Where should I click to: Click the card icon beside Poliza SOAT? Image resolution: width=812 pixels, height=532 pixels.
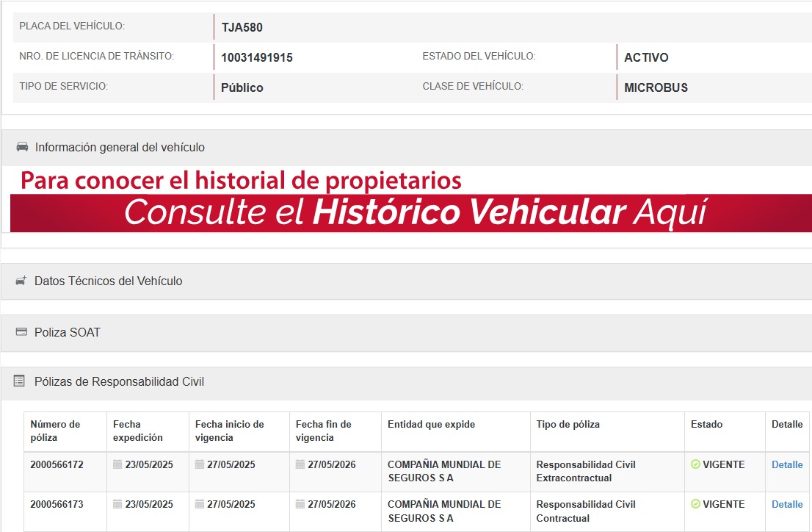pos(21,332)
